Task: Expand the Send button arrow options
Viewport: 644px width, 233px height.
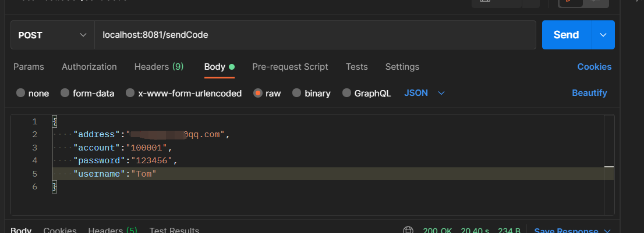Action: coord(603,35)
